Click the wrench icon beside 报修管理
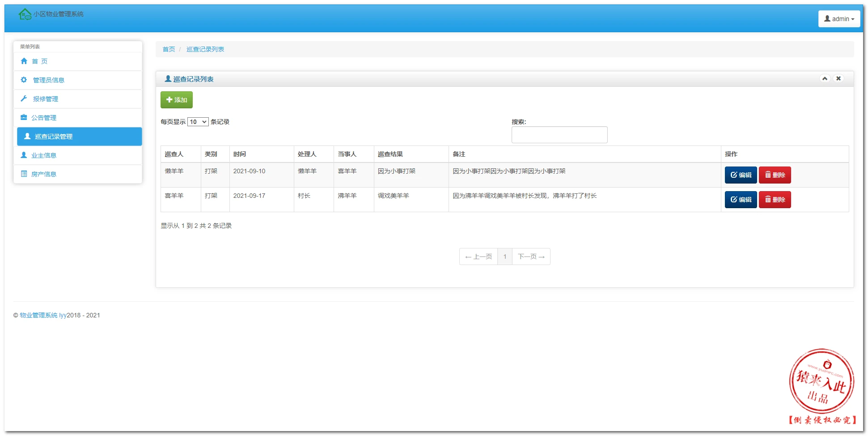Image resolution: width=868 pixels, height=436 pixels. click(24, 98)
